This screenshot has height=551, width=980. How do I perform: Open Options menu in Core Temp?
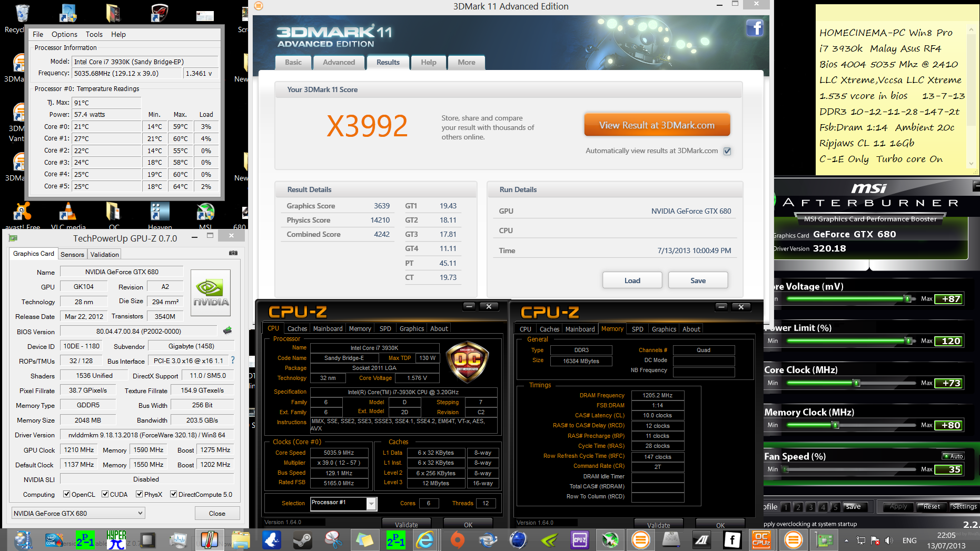click(x=64, y=34)
